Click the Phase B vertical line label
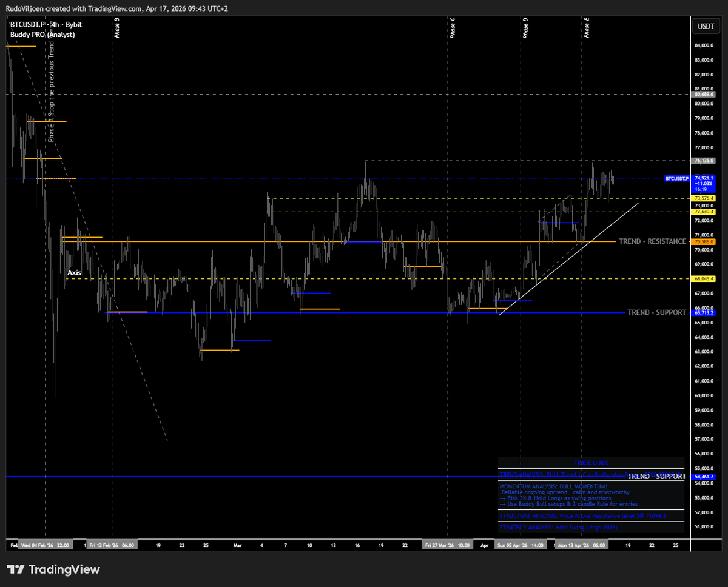The height and width of the screenshot is (587, 728). point(116,28)
